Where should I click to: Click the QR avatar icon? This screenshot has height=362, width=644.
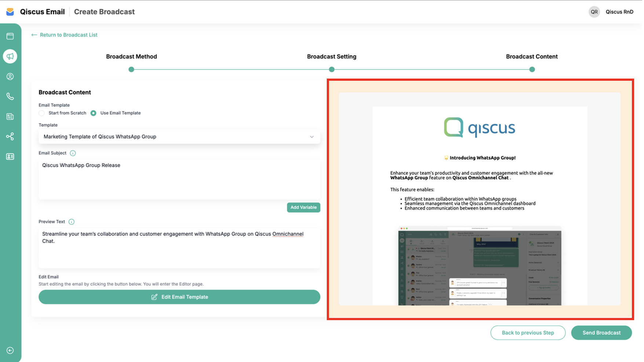pyautogui.click(x=594, y=12)
